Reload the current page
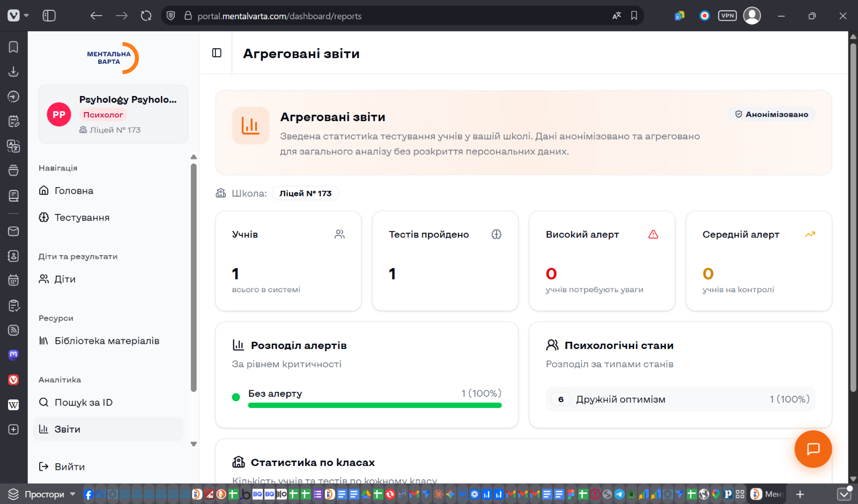The height and width of the screenshot is (504, 858). (x=146, y=16)
